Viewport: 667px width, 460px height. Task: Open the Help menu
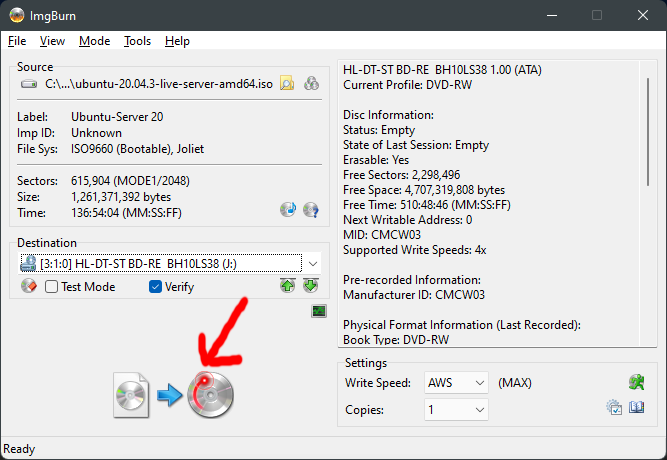point(177,41)
